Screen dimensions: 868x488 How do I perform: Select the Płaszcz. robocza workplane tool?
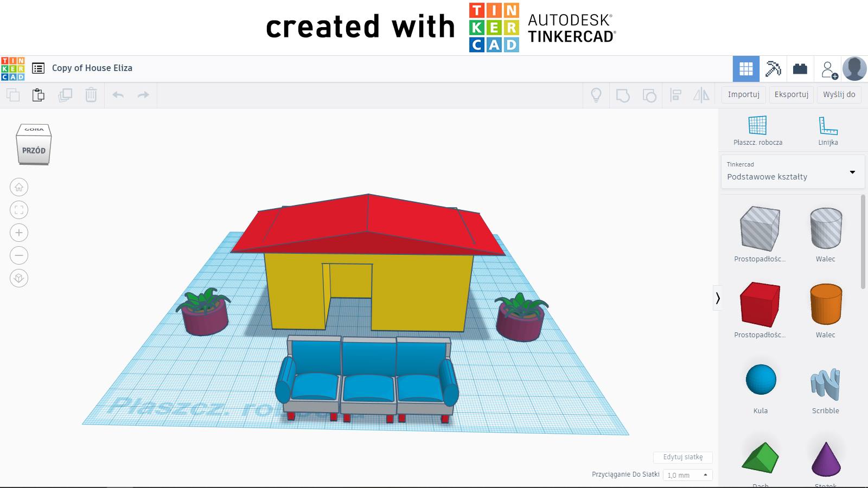tap(758, 131)
